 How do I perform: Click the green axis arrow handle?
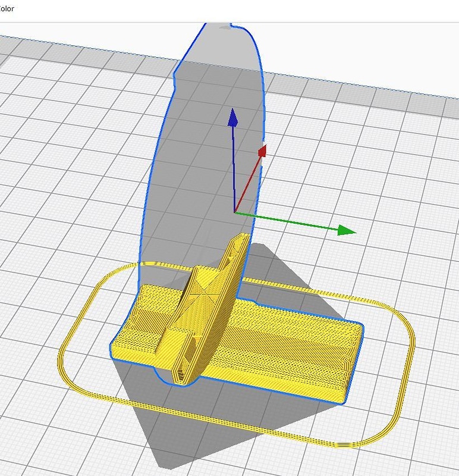(346, 230)
